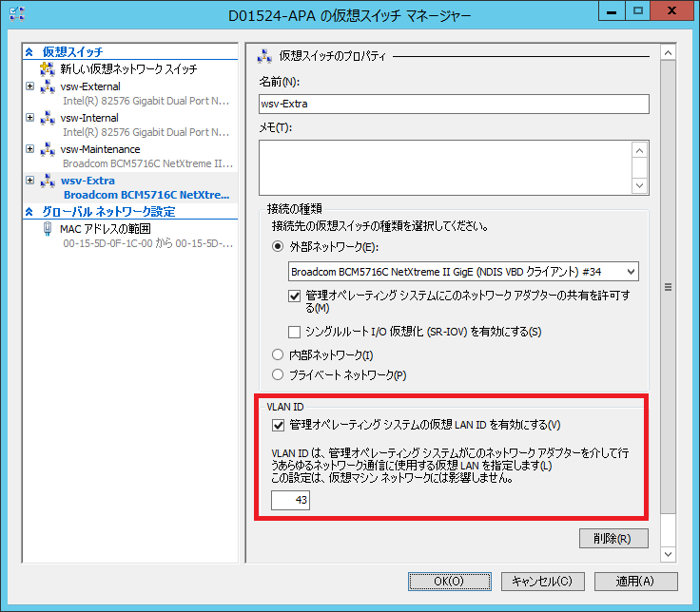The image size is (700, 612).
Task: Click the 削除 button
Action: coord(613,539)
